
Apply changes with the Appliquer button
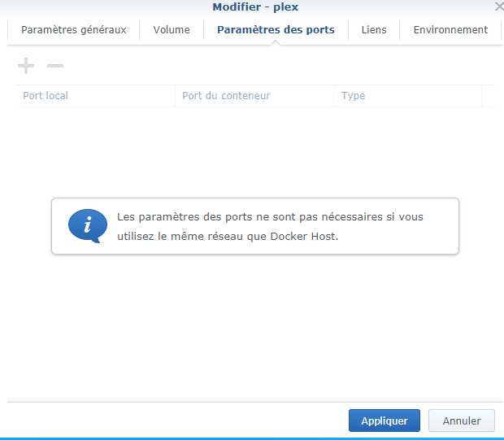click(385, 420)
